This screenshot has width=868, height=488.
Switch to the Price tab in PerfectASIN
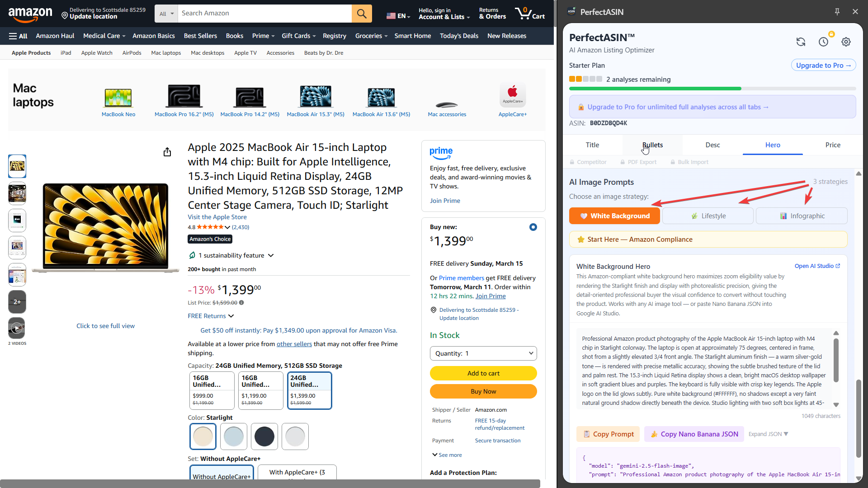coord(832,145)
